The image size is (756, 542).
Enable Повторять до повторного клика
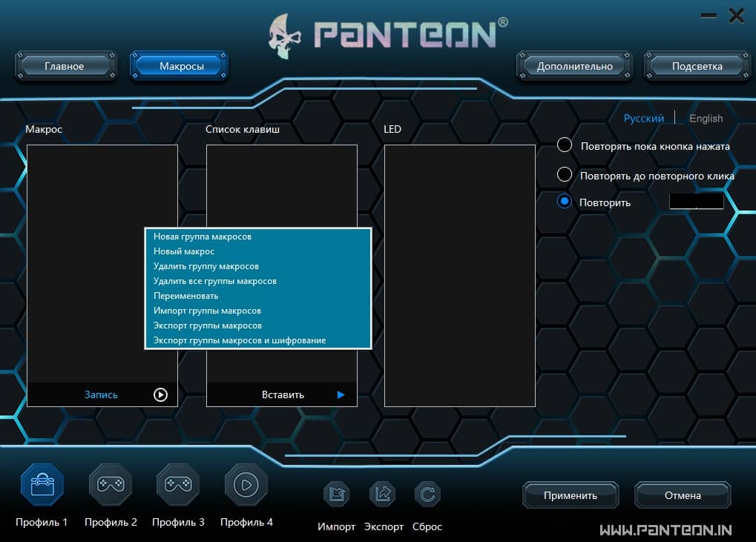pyautogui.click(x=565, y=174)
